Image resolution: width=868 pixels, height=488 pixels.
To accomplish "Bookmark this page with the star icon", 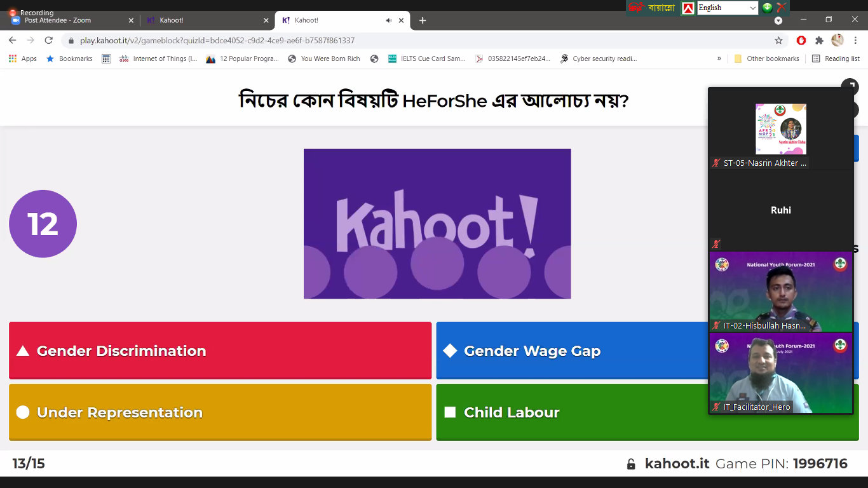I will coord(778,40).
